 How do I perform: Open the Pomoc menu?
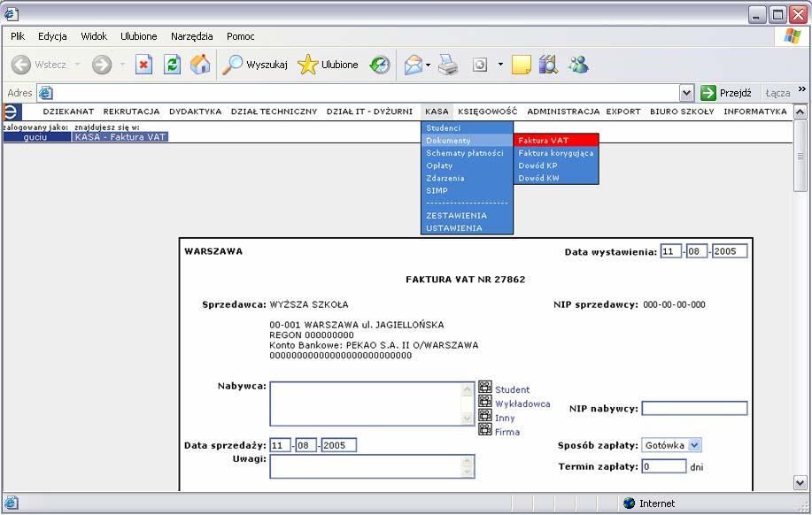240,36
